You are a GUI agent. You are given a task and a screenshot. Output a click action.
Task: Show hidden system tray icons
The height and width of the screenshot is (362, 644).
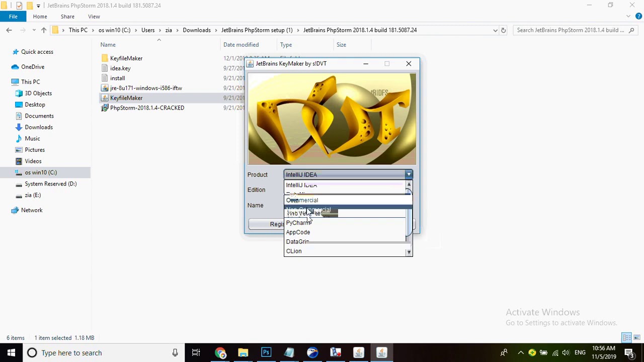click(521, 353)
